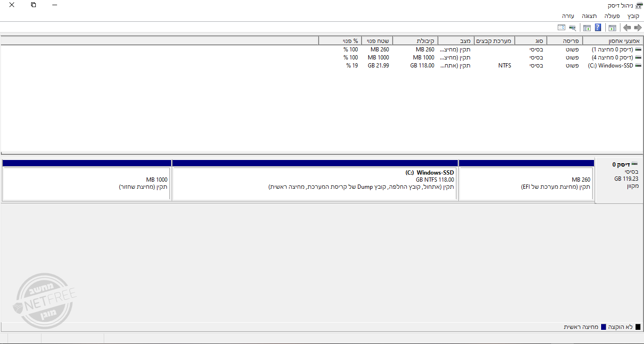Click the blue מחיצה ראשית legend swatch

tap(603, 327)
